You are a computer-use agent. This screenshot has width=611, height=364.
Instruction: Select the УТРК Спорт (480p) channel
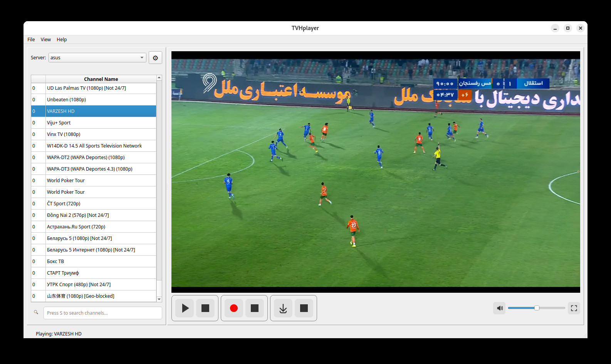point(94,285)
